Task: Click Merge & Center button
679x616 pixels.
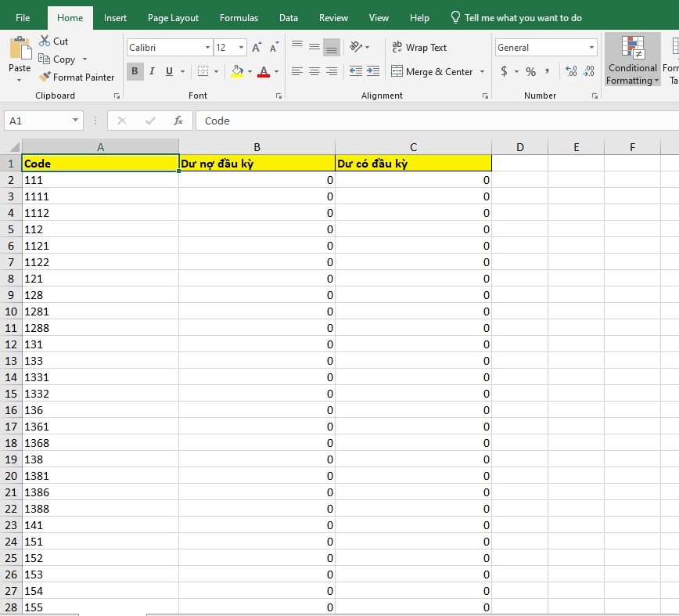Action: [x=432, y=71]
